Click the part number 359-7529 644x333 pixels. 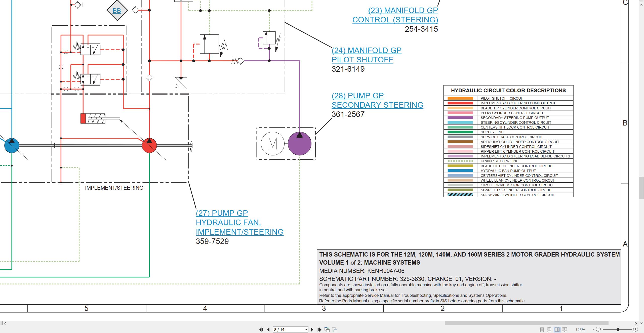(212, 241)
